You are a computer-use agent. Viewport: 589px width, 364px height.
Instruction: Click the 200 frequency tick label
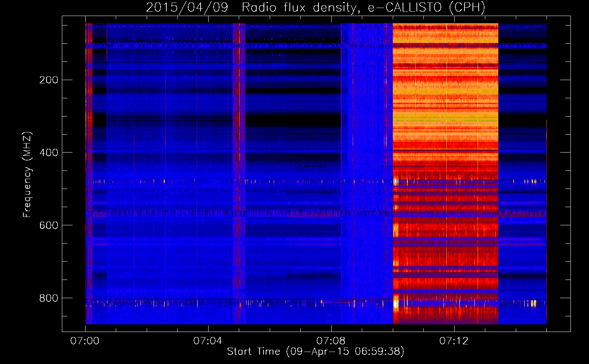49,80
